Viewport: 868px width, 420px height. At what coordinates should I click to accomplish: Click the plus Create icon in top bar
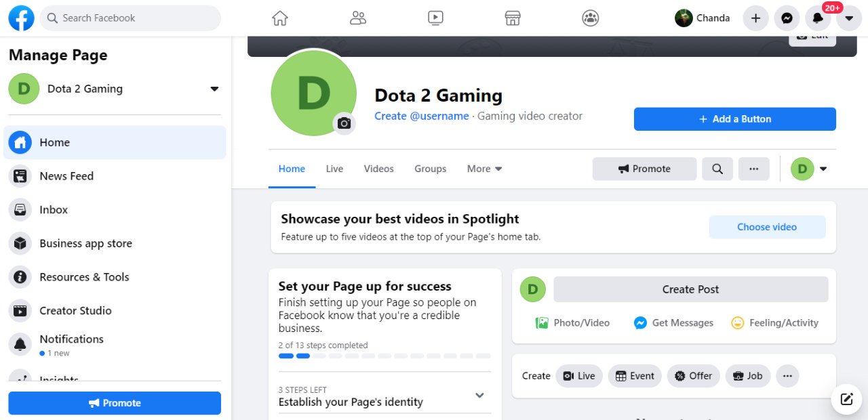756,18
